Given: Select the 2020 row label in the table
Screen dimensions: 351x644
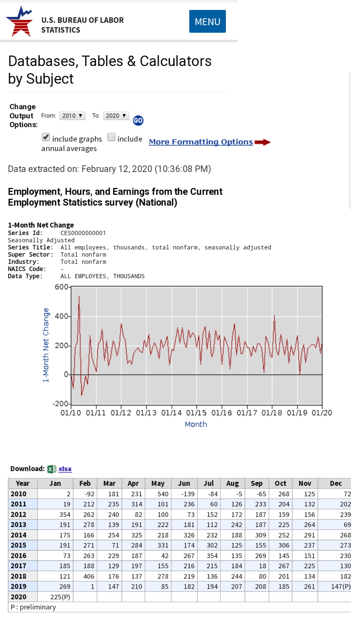Looking at the screenshot, I should pos(19,597).
